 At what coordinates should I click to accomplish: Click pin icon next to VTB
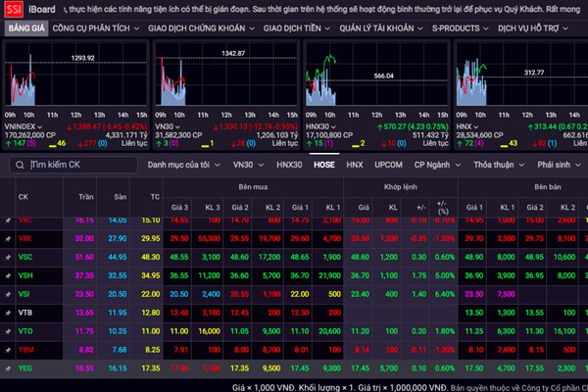click(10, 312)
